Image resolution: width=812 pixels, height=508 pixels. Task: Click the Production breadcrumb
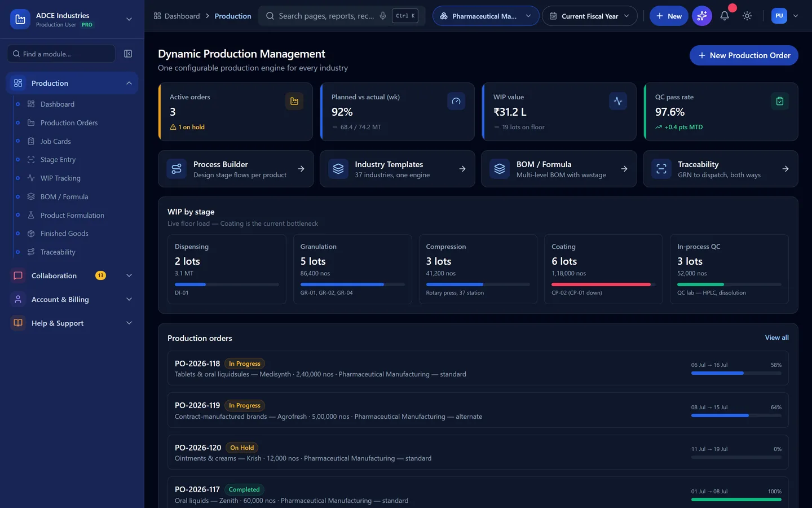233,16
